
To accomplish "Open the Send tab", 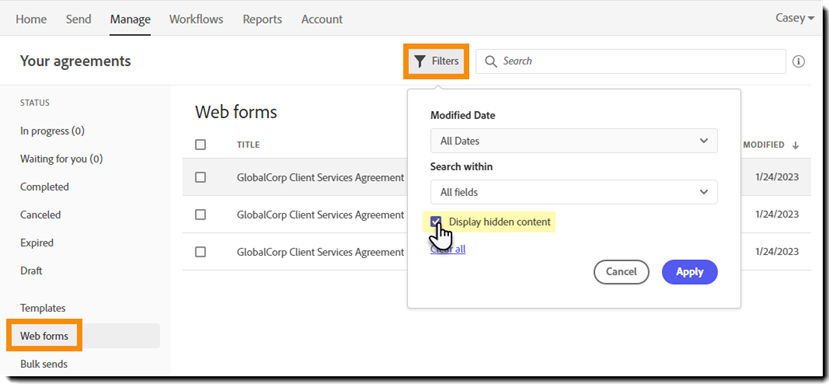I will click(x=78, y=19).
